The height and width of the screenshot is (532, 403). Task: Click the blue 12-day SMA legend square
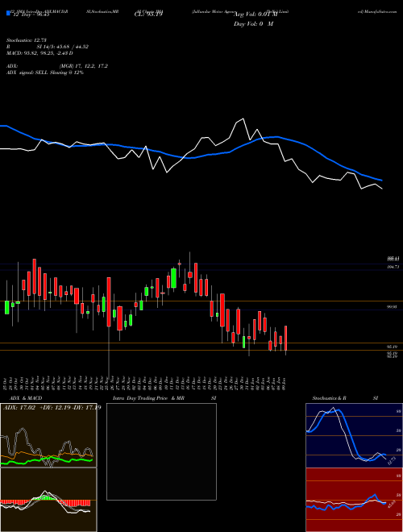[x=8, y=13]
